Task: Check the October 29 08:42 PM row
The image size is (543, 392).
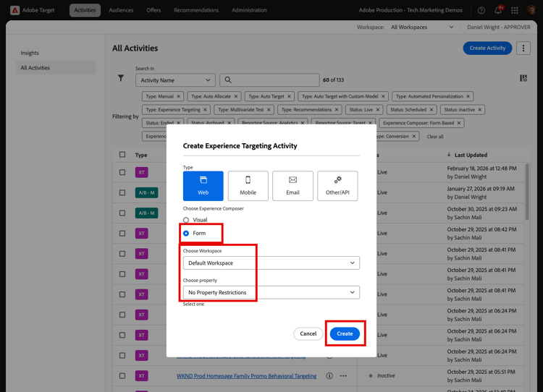Action: [x=122, y=234]
